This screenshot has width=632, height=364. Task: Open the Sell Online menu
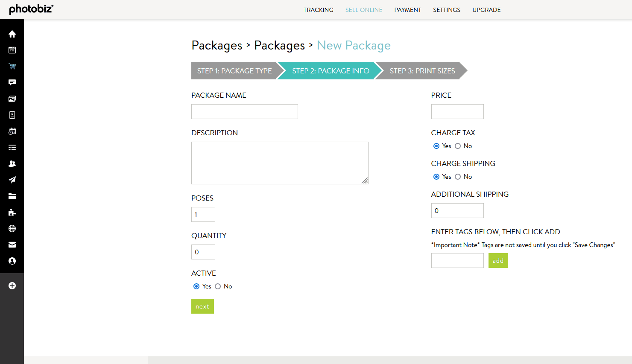point(364,10)
